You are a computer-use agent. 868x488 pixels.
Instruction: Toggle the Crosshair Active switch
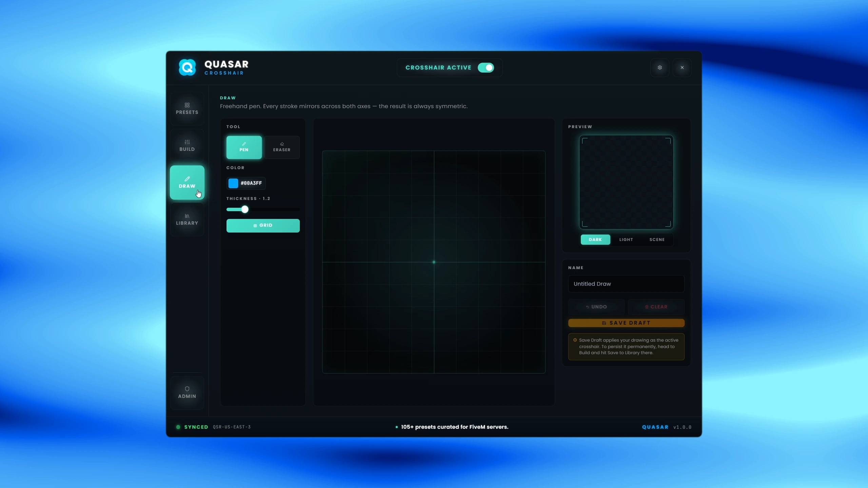486,67
